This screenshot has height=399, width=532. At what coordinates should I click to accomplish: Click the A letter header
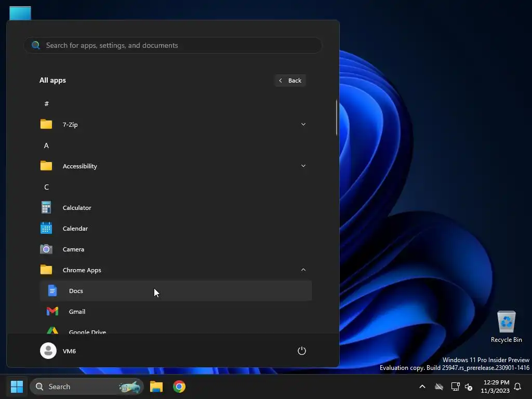click(46, 145)
